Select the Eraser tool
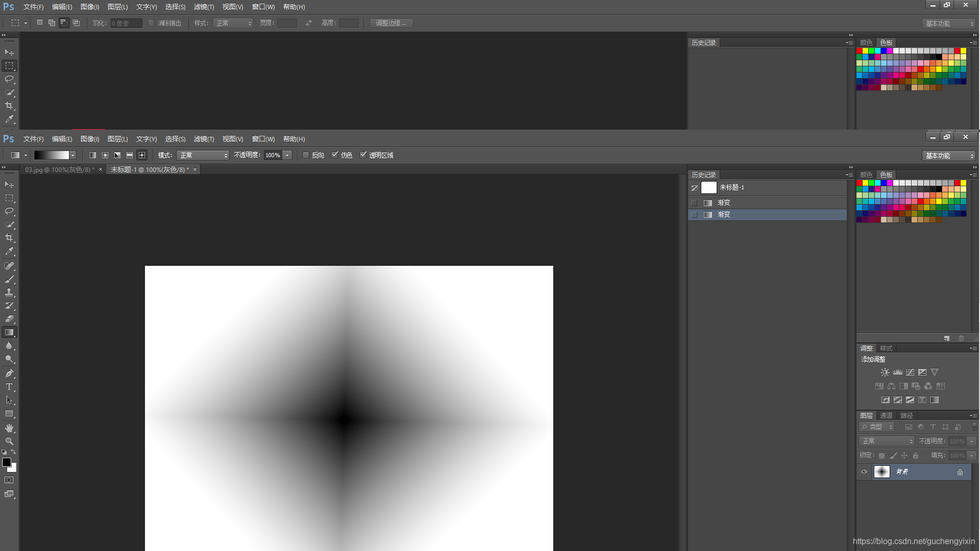The height and width of the screenshot is (551, 980). pos(9,319)
